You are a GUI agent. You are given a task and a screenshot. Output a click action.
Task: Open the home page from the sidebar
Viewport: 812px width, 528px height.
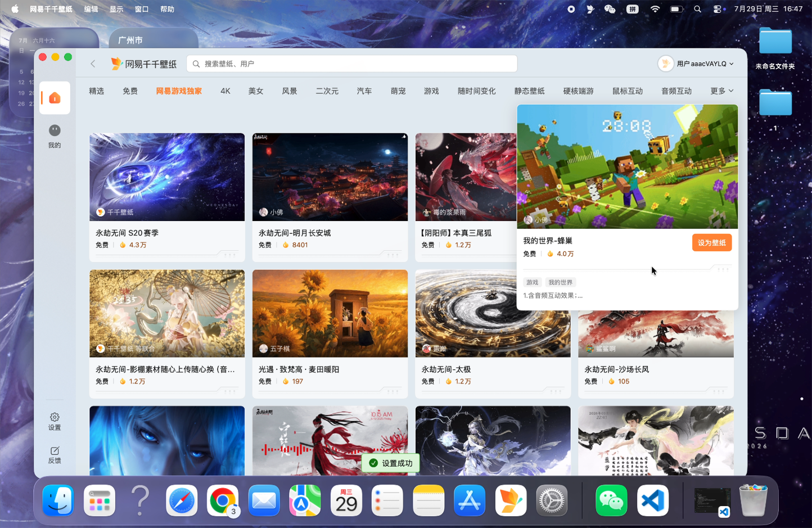pyautogui.click(x=55, y=98)
